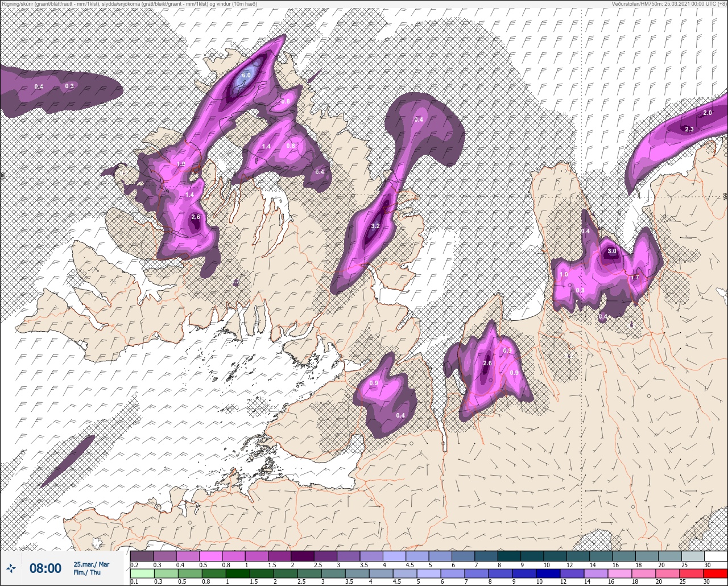The width and height of the screenshot is (728, 586).
Task: Select the 'Fim./ Thu' weekday label
Action: (x=87, y=572)
